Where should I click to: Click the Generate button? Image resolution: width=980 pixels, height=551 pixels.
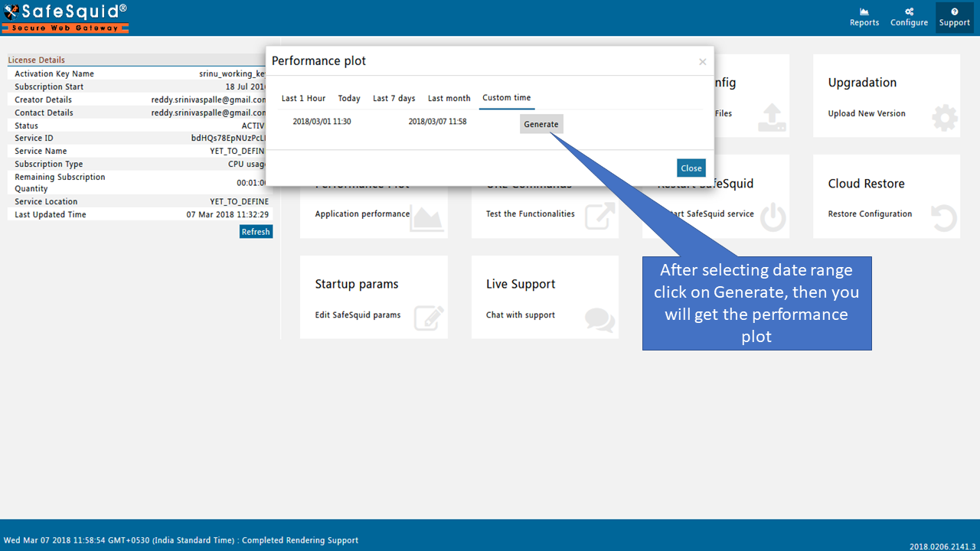pyautogui.click(x=541, y=124)
